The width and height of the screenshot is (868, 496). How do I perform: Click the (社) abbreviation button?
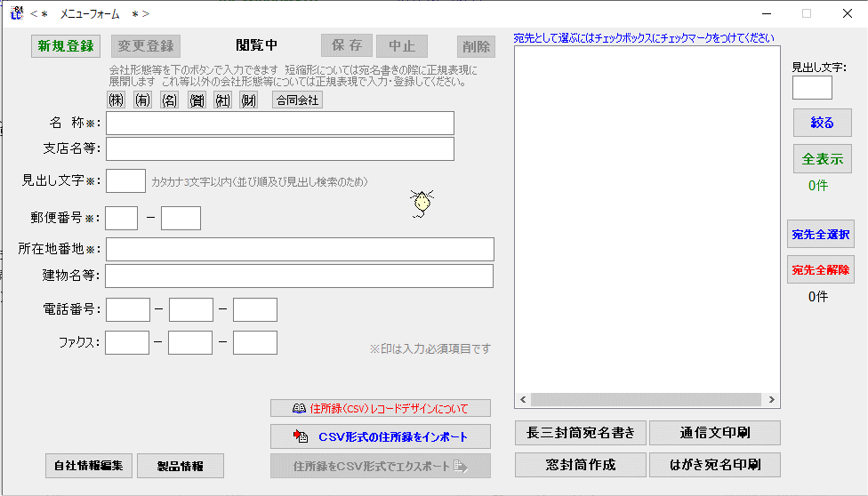click(222, 100)
